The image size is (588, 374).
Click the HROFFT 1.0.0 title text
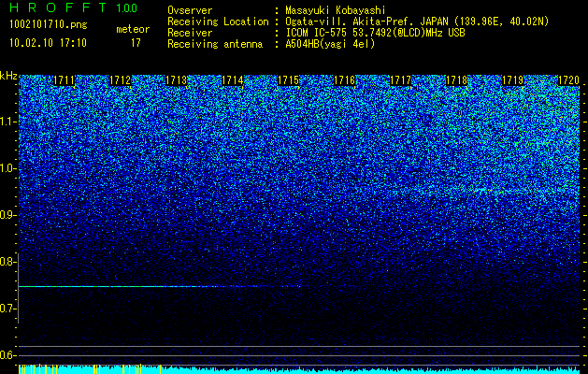(x=74, y=7)
